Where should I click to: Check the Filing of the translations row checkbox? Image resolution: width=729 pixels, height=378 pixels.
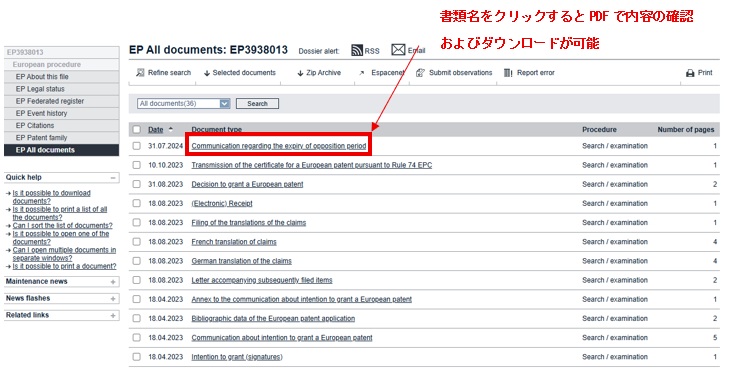coord(136,223)
